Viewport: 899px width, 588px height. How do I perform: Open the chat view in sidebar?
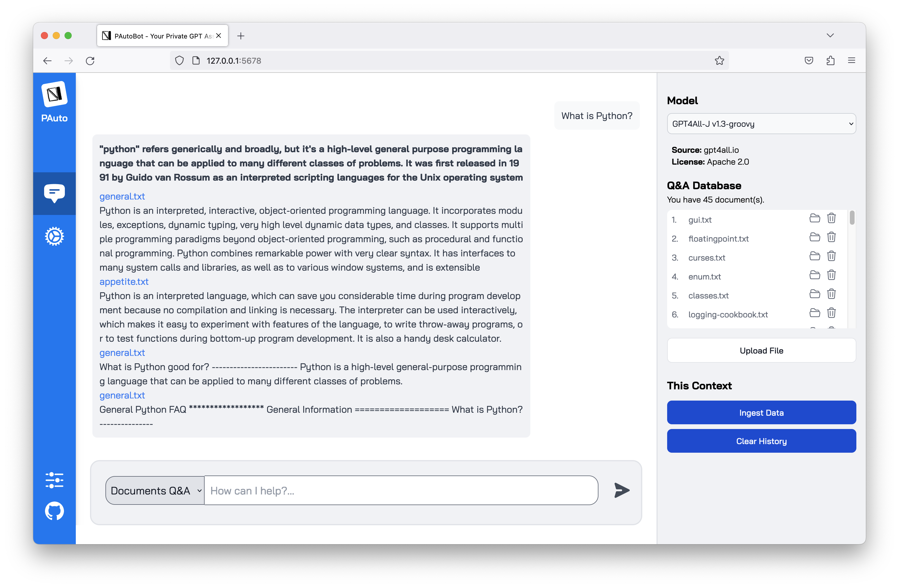pos(54,193)
